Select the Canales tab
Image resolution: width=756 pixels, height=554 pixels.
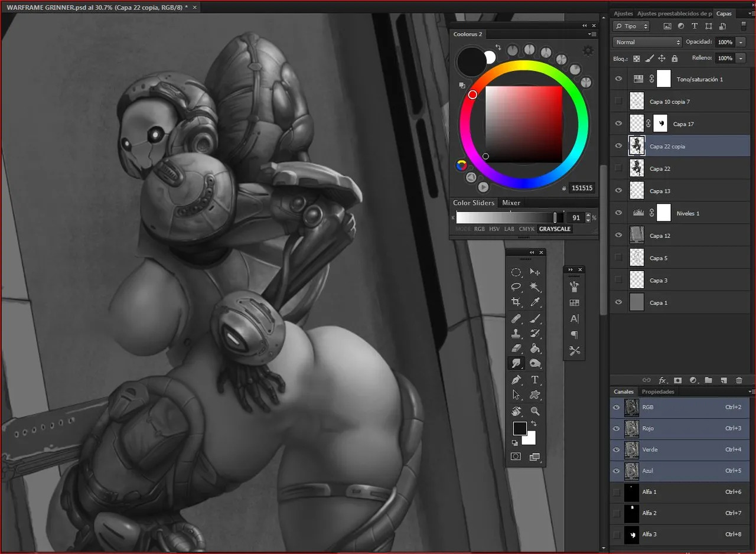coord(624,392)
